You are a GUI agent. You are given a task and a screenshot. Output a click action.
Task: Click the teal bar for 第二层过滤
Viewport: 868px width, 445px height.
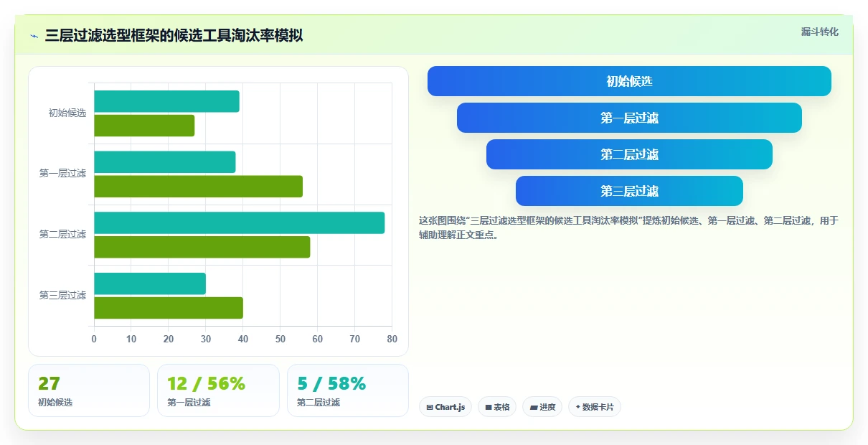(x=239, y=222)
